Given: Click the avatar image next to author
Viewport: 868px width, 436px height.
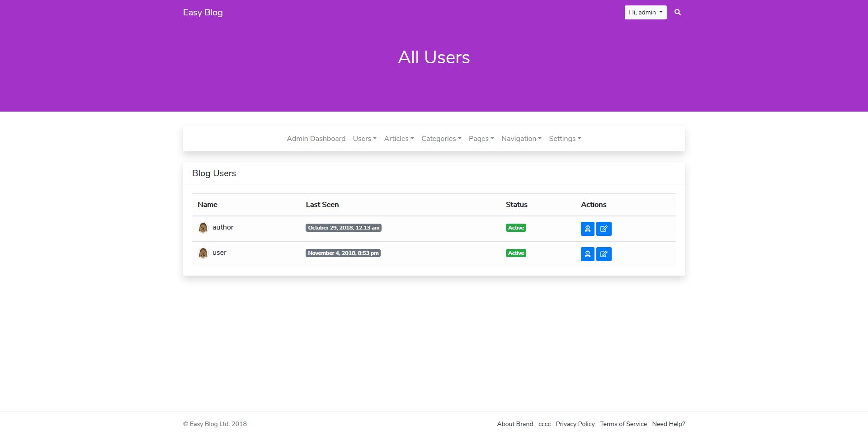Looking at the screenshot, I should [x=203, y=228].
